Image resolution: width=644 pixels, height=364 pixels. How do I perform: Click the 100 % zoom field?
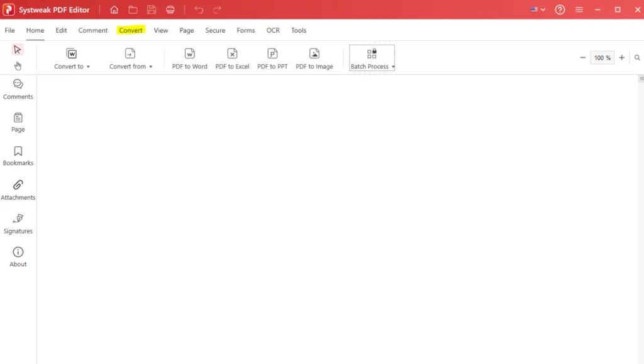click(x=602, y=58)
